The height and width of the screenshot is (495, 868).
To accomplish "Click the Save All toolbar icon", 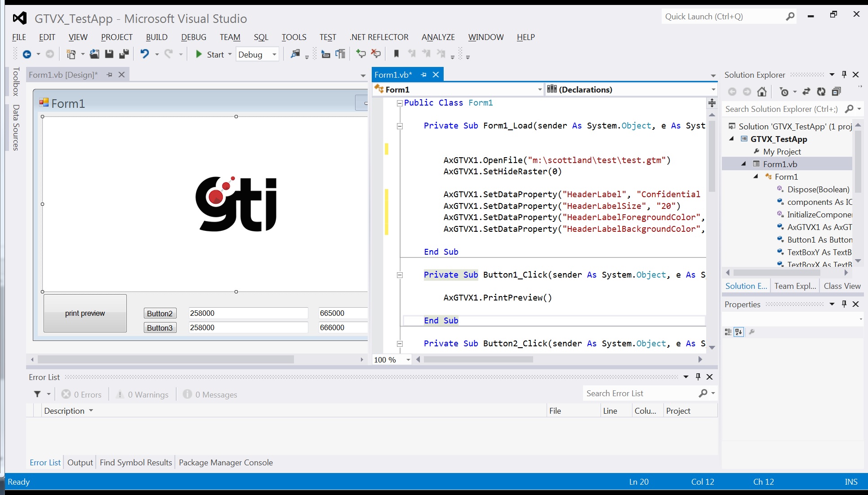I will [x=124, y=54].
